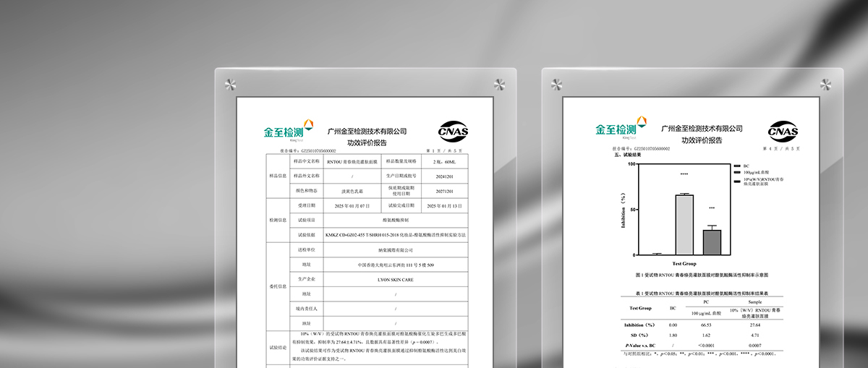The height and width of the screenshot is (368, 868).
Task: Click the Inhibition (%) y-axis label
Action: tap(623, 210)
